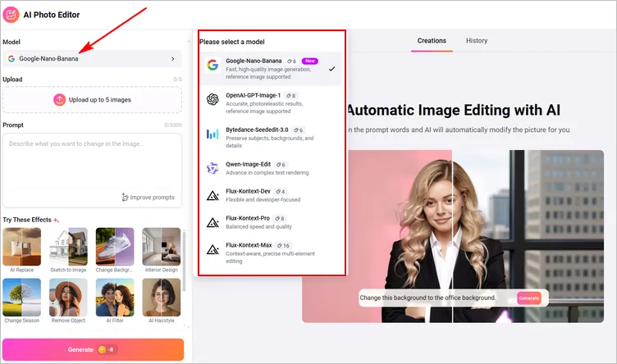
Task: Click the credit cost badge for Bytedance-Seededit-3.0
Action: [299, 130]
